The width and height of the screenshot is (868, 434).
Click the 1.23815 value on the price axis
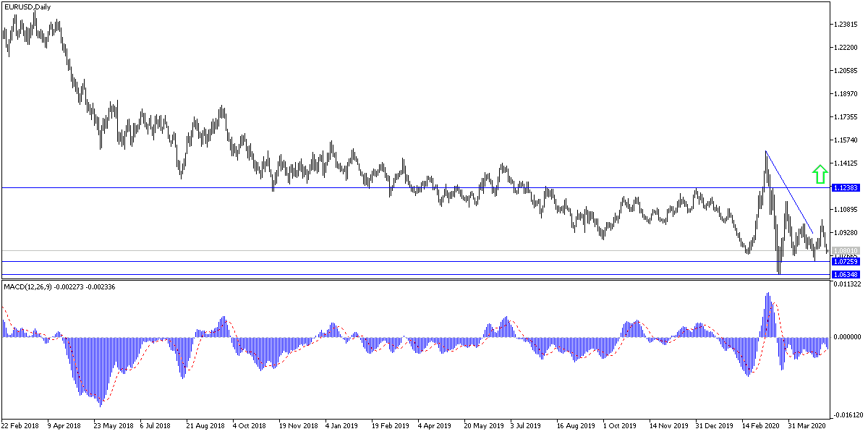coord(845,24)
